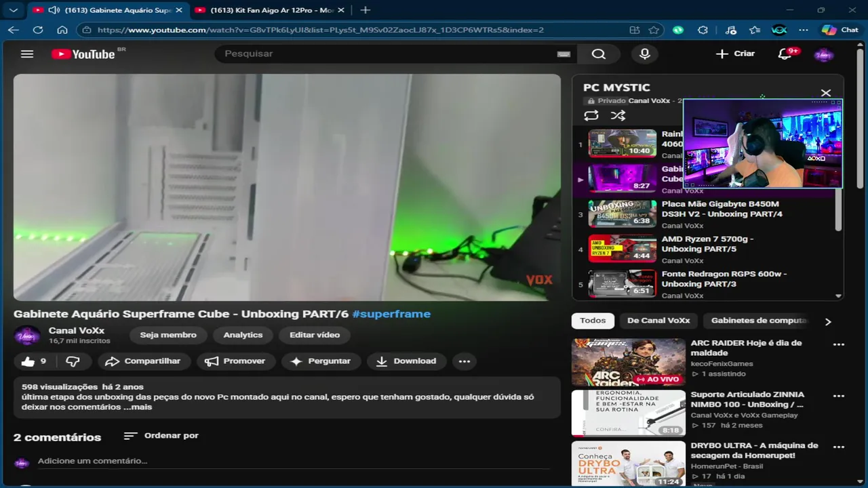
Task: Open the #superframe hashtag link
Action: click(391, 314)
